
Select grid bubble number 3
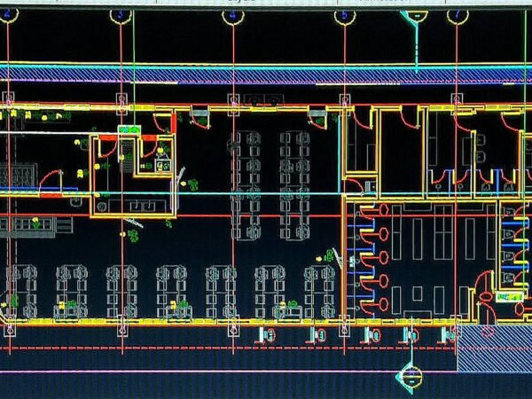click(x=121, y=16)
